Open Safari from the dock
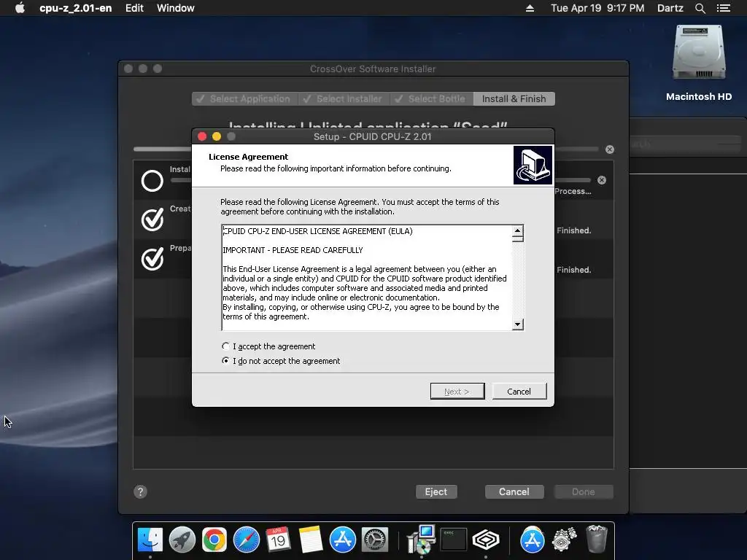Image resolution: width=747 pixels, height=560 pixels. pos(247,540)
